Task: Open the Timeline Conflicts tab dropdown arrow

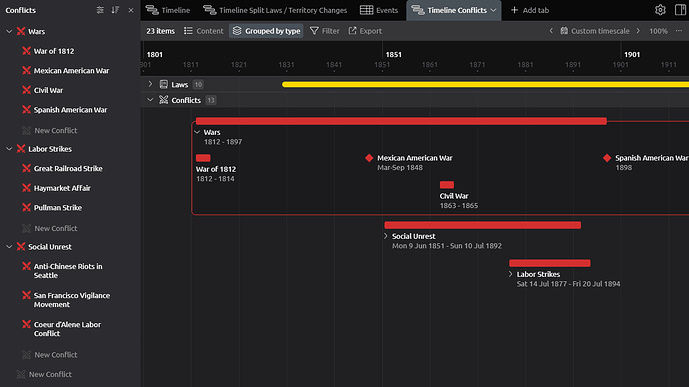Action: tap(493, 10)
